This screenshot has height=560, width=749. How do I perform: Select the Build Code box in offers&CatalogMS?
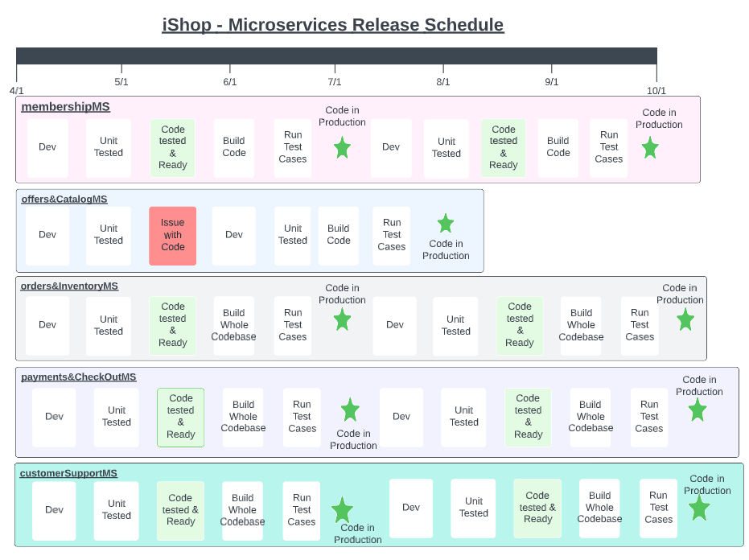[339, 235]
